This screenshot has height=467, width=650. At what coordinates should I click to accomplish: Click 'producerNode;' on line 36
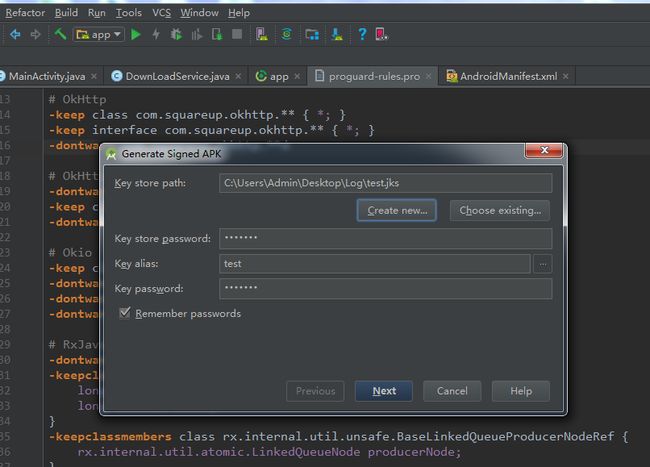(414, 452)
